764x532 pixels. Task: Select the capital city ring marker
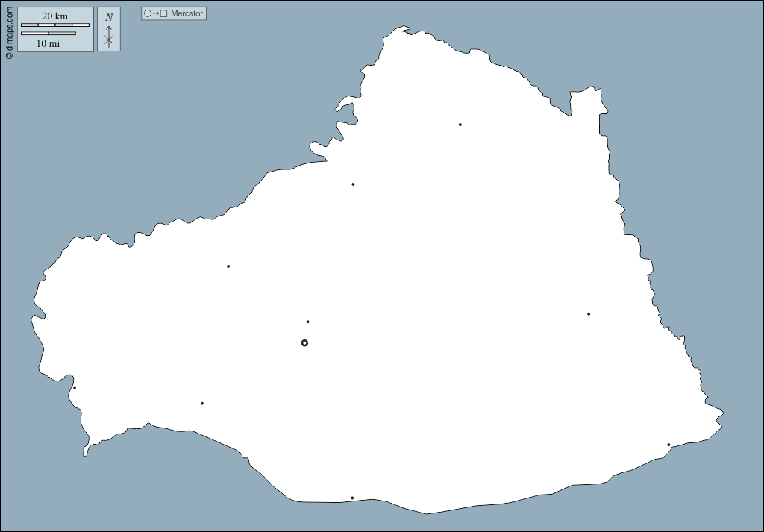pyautogui.click(x=304, y=343)
